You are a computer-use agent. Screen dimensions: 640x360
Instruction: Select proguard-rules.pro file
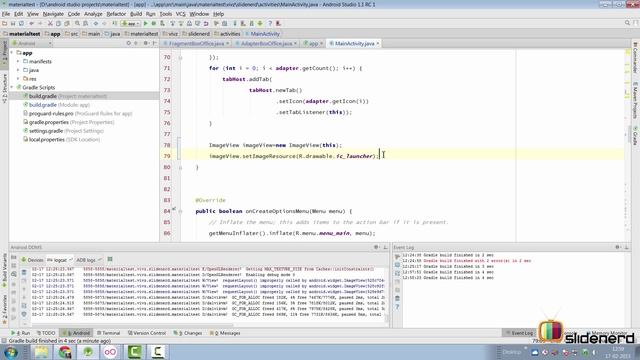point(78,113)
